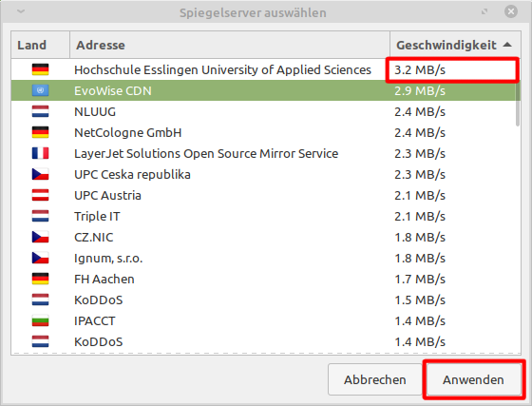Click the Dutch flag next to NLUUG
The height and width of the screenshot is (406, 532).
coord(40,111)
